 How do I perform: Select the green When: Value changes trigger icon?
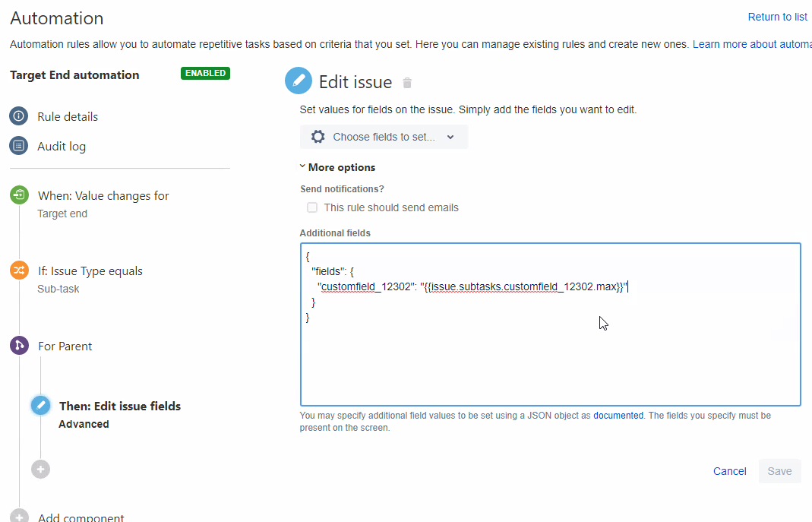(19, 195)
